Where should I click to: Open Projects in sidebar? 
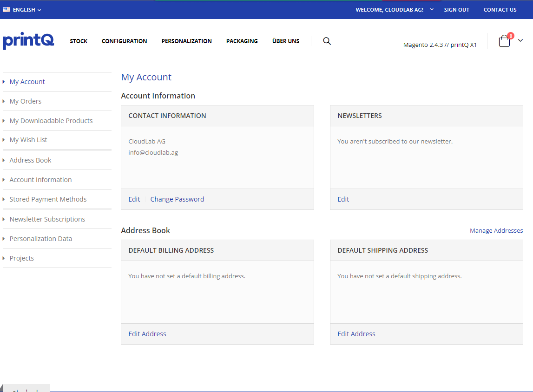pyautogui.click(x=22, y=258)
